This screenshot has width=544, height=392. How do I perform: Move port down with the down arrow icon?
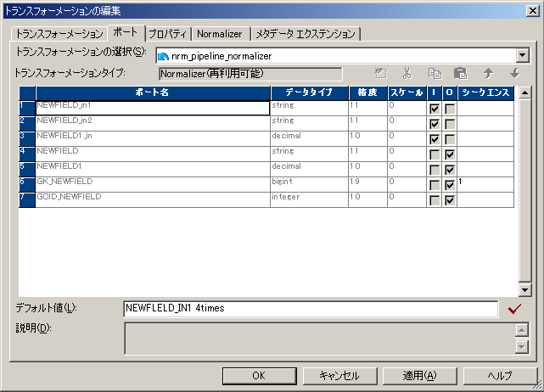(x=514, y=74)
